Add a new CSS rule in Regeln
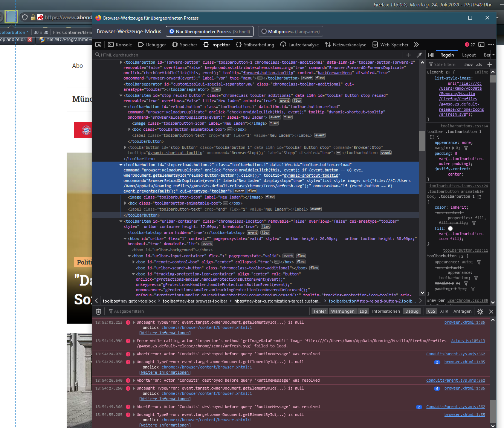This screenshot has height=428, width=504. tap(490, 64)
